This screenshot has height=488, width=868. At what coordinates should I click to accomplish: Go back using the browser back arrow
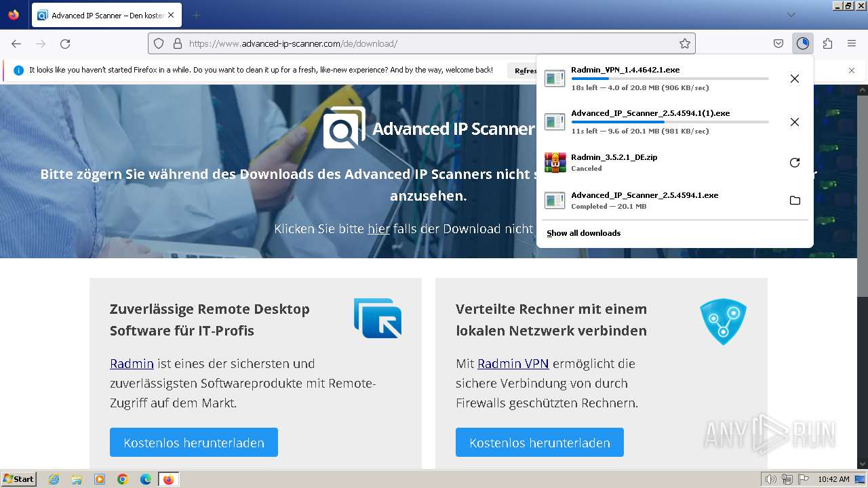pyautogui.click(x=16, y=43)
